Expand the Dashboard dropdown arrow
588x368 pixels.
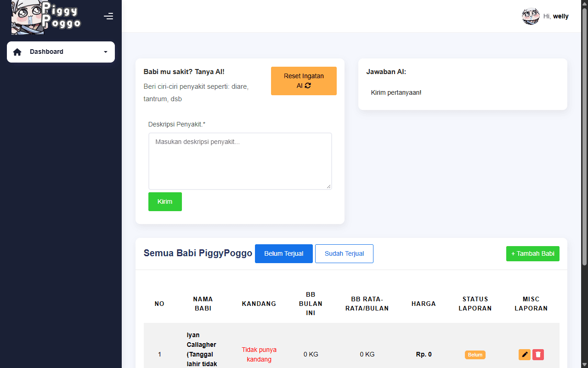tap(106, 52)
